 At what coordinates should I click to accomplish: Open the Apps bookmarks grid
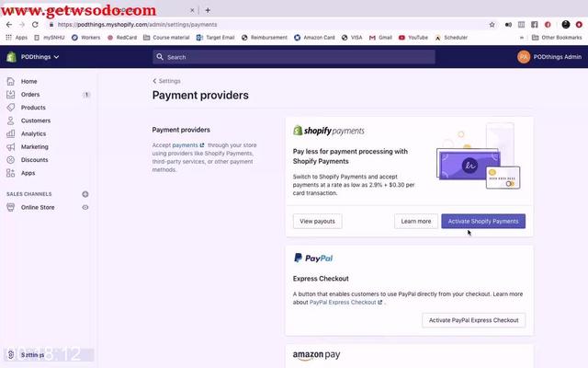[x=17, y=38]
